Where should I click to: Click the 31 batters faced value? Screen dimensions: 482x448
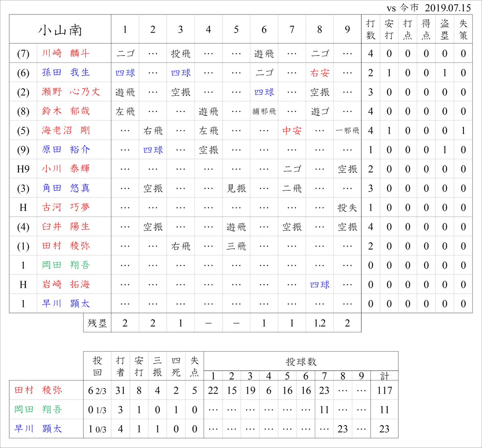pyautogui.click(x=120, y=391)
